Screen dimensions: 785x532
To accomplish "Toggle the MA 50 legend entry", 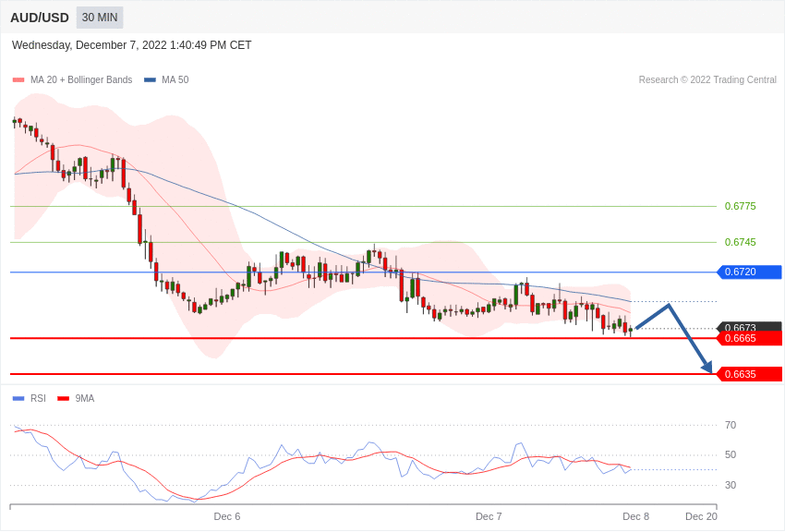I will coord(166,79).
